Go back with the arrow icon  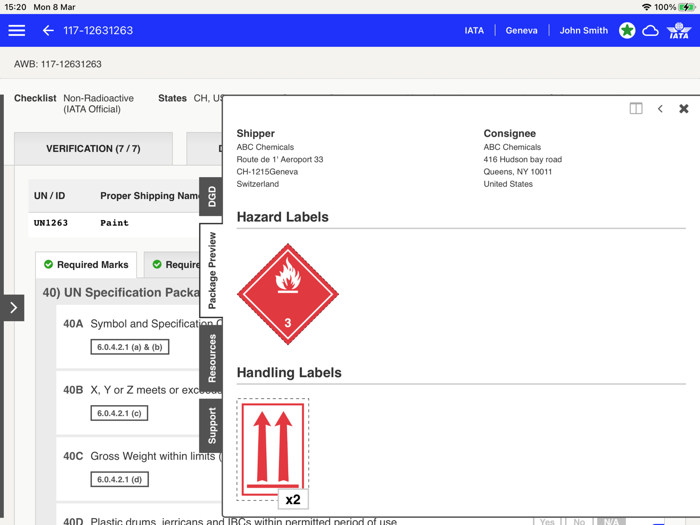click(x=48, y=30)
